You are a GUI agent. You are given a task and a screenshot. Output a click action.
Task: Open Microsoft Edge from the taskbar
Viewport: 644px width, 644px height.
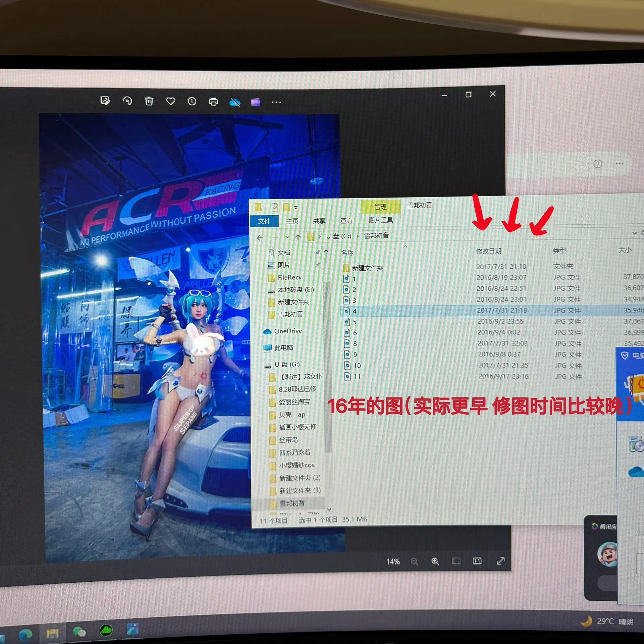tap(25, 635)
